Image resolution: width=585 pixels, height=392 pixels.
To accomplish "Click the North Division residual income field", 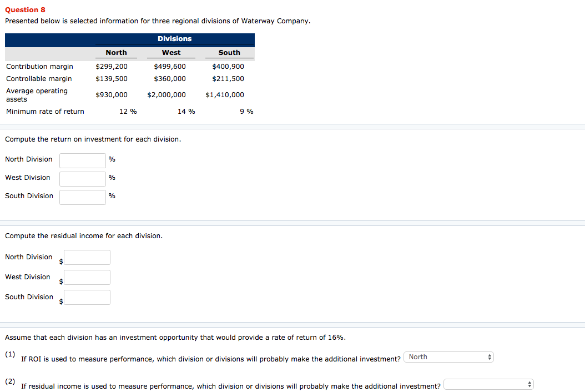I will (x=87, y=257).
